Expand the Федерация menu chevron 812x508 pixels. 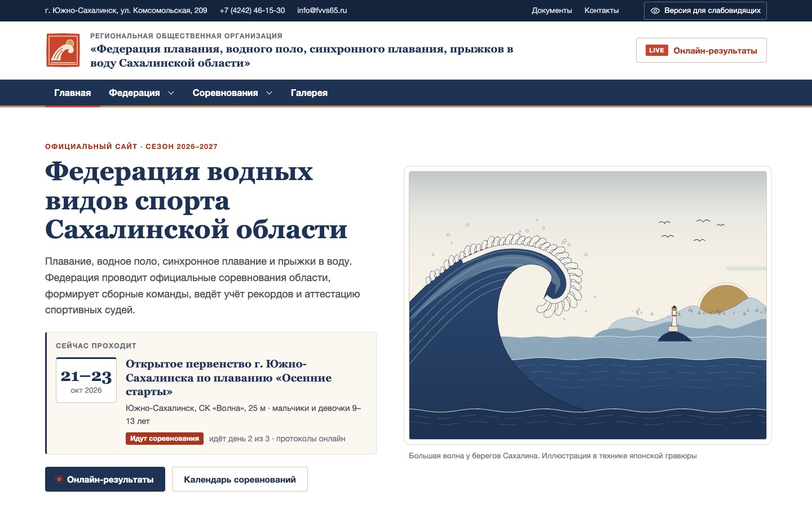[x=171, y=93]
